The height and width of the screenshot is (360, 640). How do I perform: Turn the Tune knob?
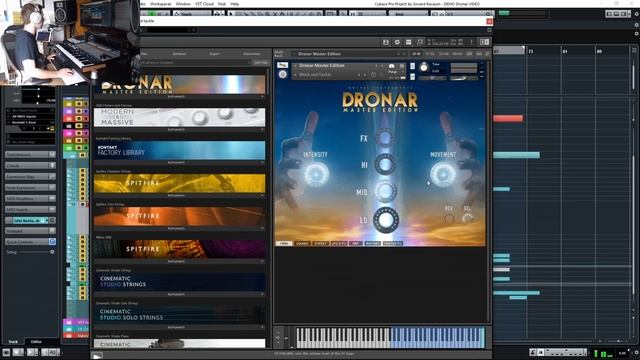tap(424, 68)
